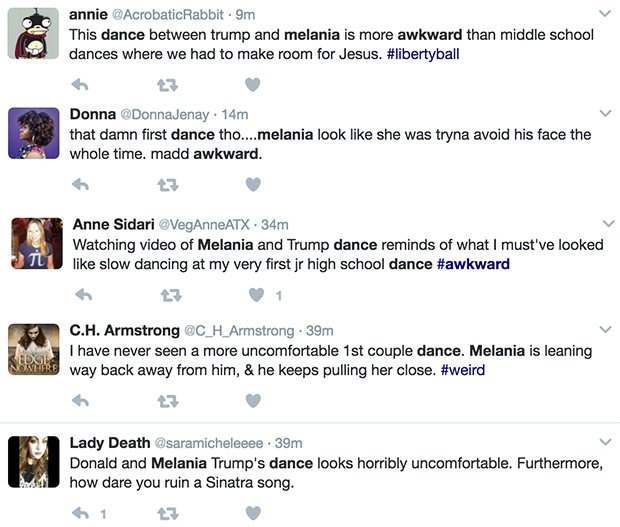Viewport: 620px width, 527px height.
Task: Reply to annie's tweet
Action: pyautogui.click(x=82, y=84)
